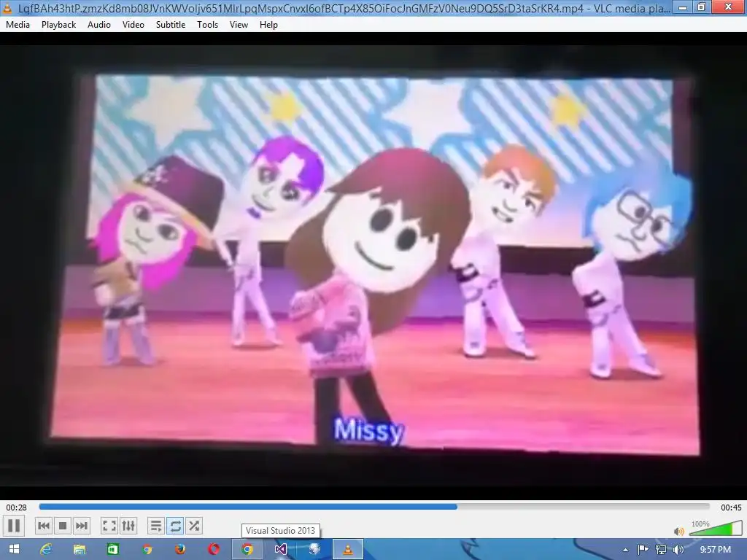This screenshot has height=560, width=747.
Task: Show hidden system tray icons
Action: pos(625,550)
